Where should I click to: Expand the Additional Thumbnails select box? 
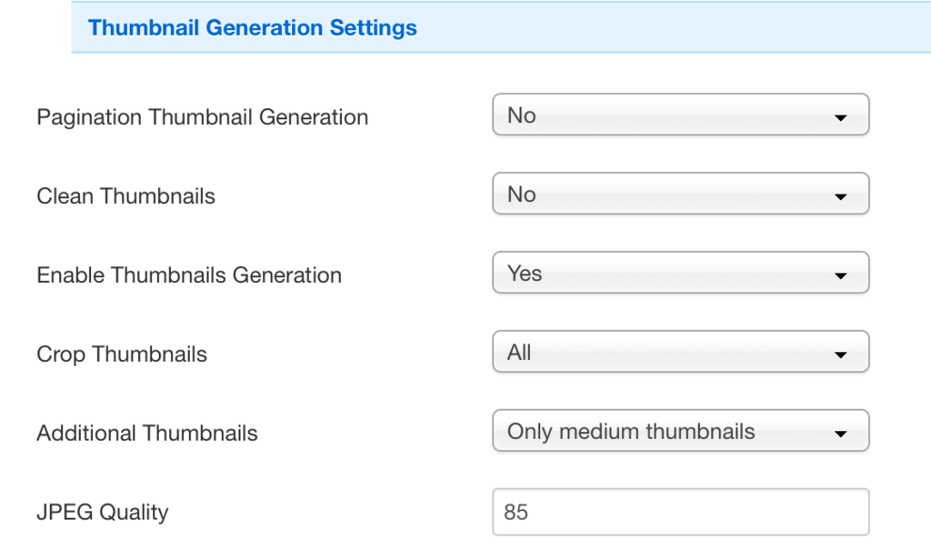(680, 432)
